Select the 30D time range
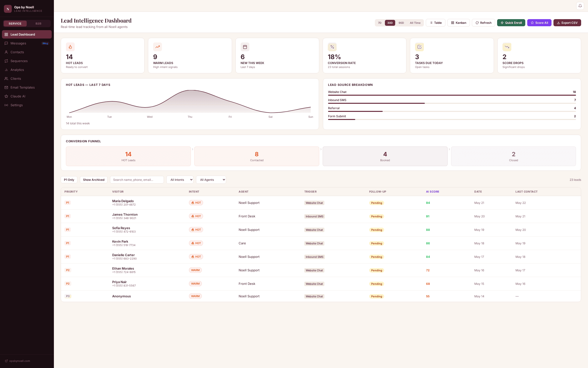The height and width of the screenshot is (368, 588). click(390, 23)
